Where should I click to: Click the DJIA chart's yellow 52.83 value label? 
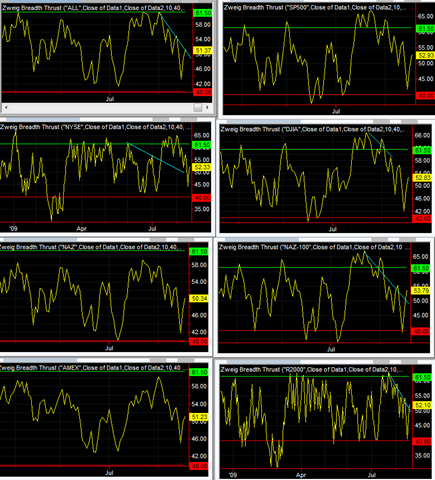423,177
